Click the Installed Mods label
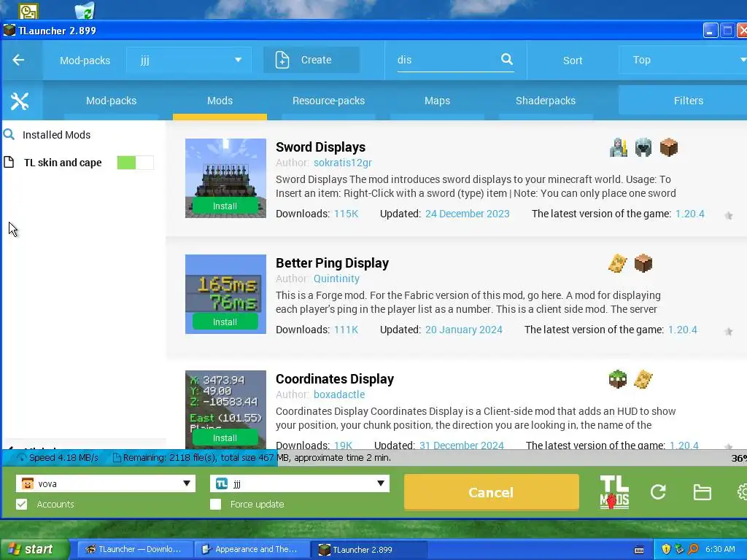The image size is (747, 560). click(x=57, y=135)
